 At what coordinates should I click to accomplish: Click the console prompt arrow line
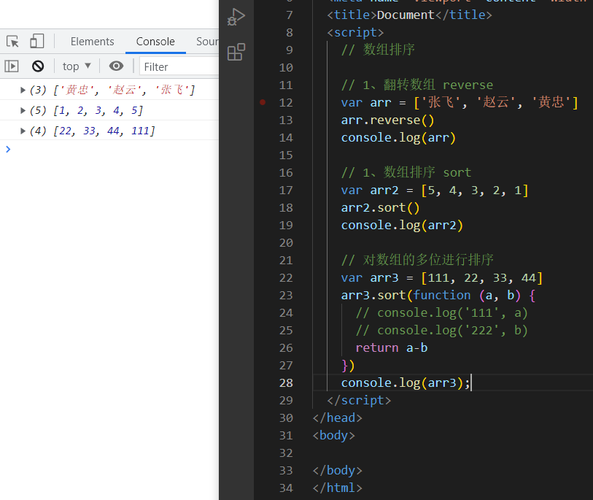tap(109, 149)
